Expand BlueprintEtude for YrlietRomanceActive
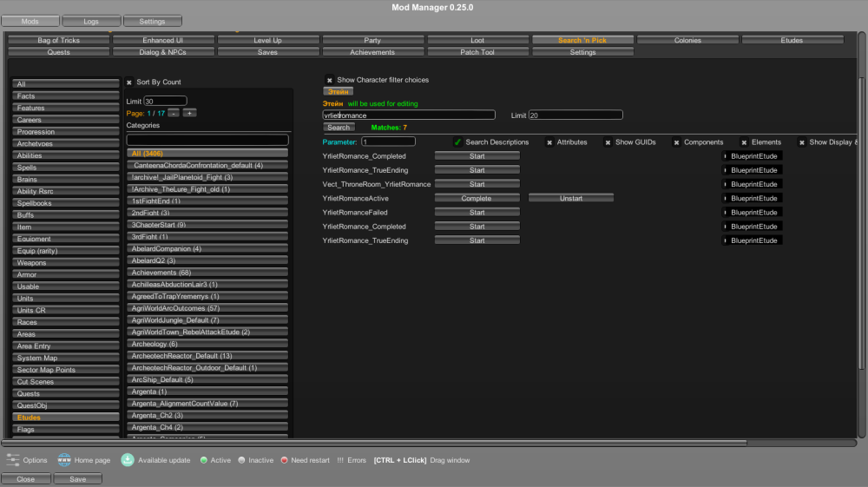868x487 pixels. tap(726, 199)
